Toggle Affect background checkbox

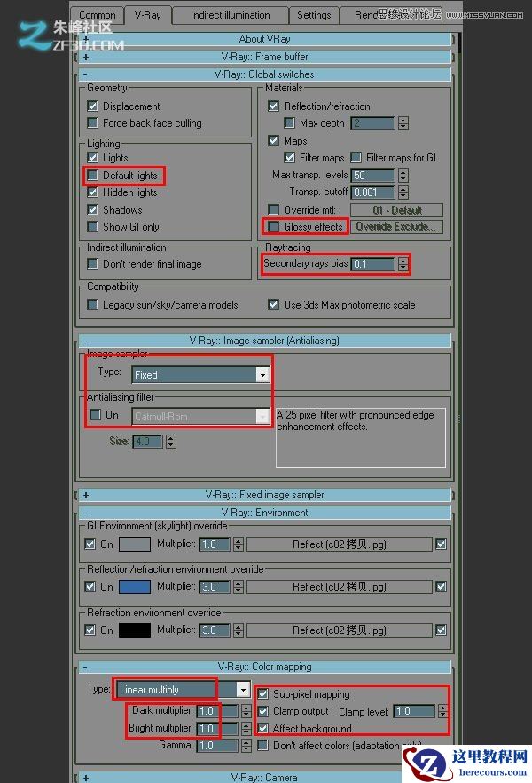coord(262,729)
